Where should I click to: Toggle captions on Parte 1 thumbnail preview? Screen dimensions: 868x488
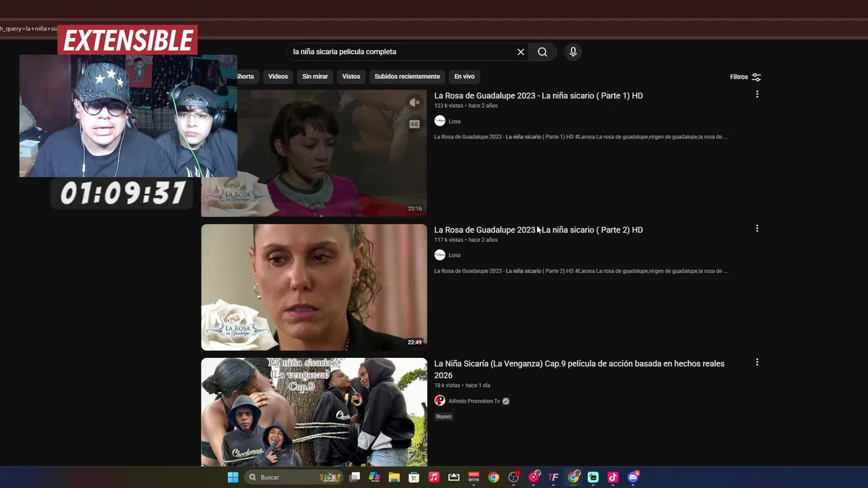click(x=414, y=124)
